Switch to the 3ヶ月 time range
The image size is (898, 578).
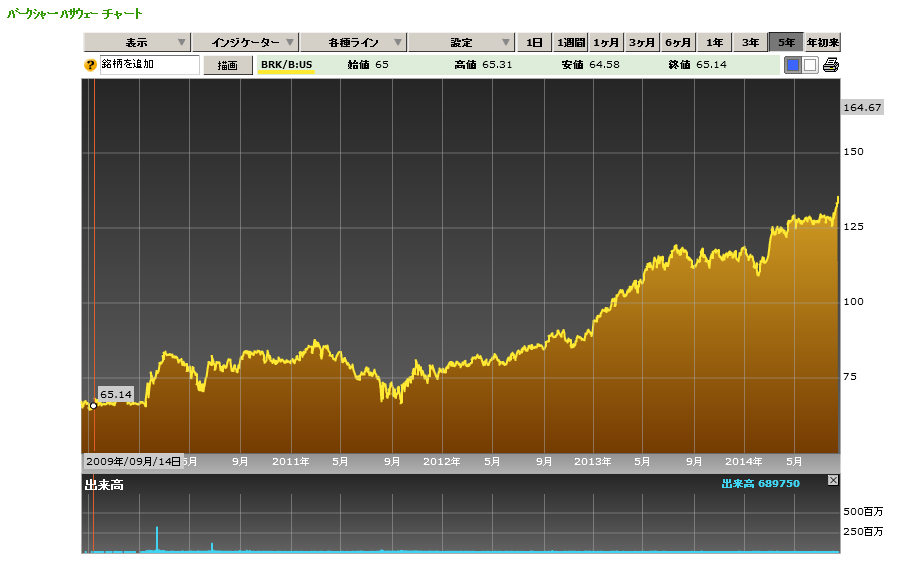[642, 42]
